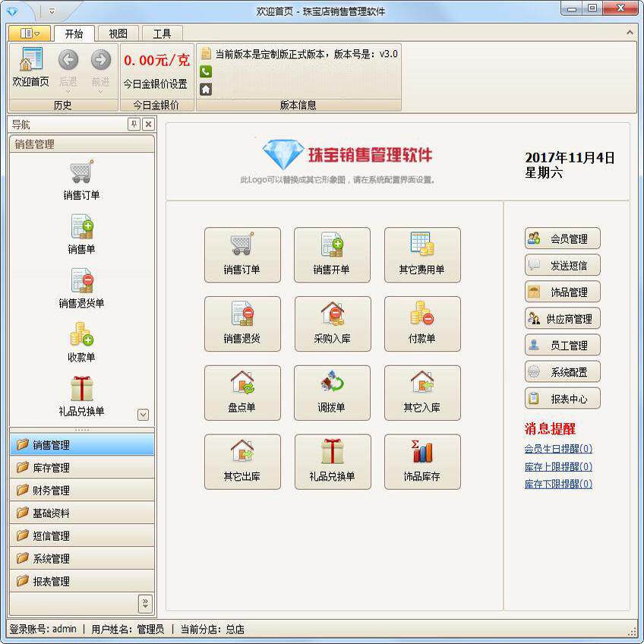644x644 pixels.
Task: Open the 库存下限提醒(0) link
Action: tap(558, 484)
